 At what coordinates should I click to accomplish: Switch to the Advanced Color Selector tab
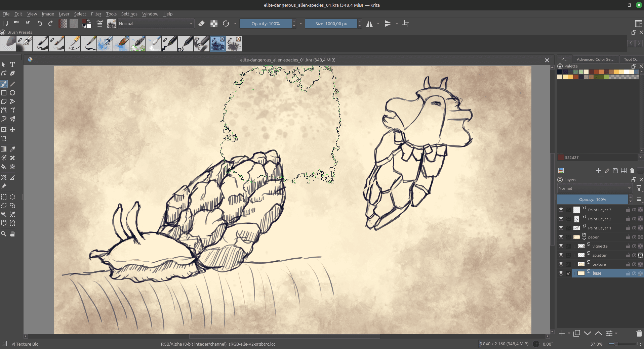[x=595, y=59]
